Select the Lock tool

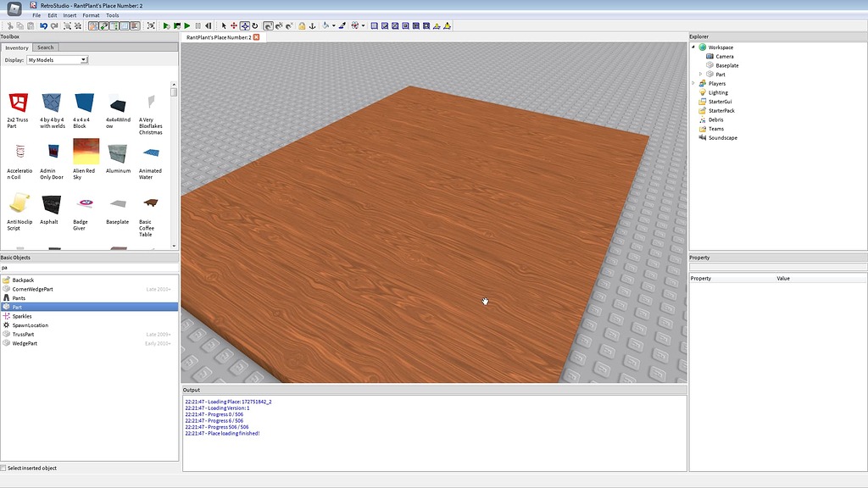click(x=302, y=26)
